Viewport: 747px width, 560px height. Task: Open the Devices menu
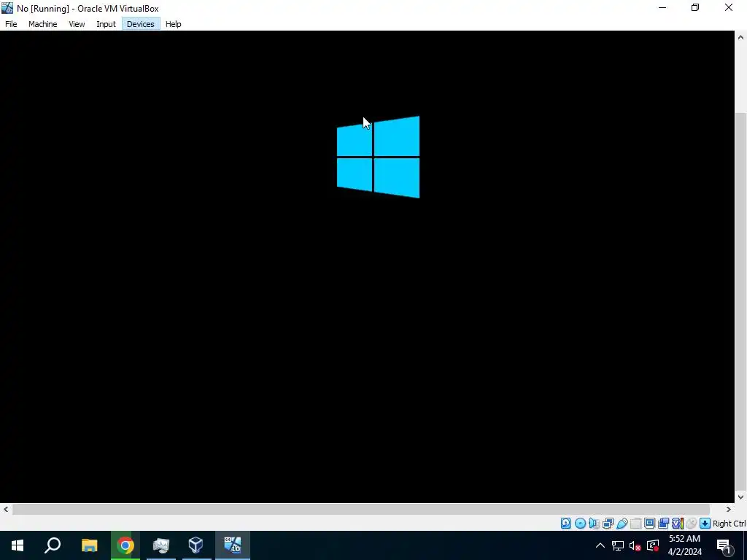point(141,24)
